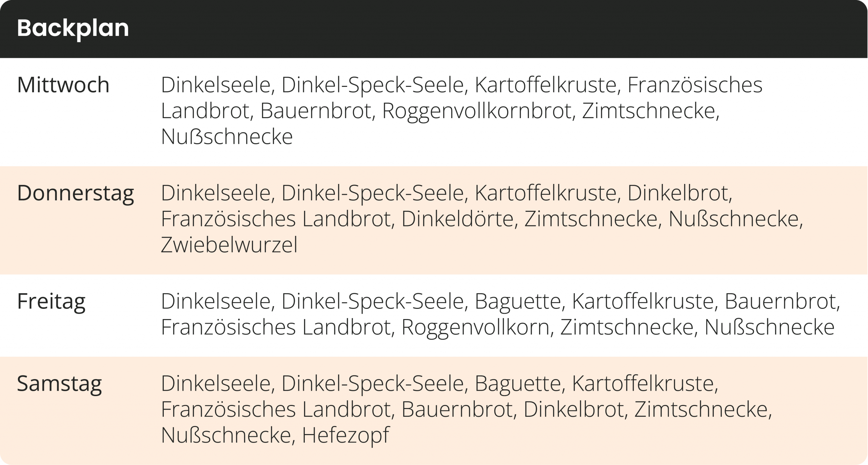
Task: Select Roggenvollkorn in the Freitag row
Action: (x=476, y=327)
